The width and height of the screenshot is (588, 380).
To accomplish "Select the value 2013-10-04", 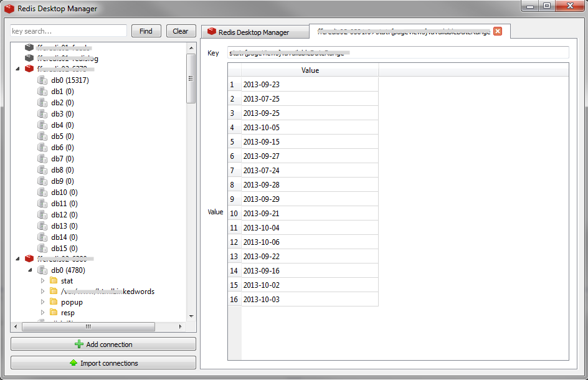I will (x=310, y=228).
